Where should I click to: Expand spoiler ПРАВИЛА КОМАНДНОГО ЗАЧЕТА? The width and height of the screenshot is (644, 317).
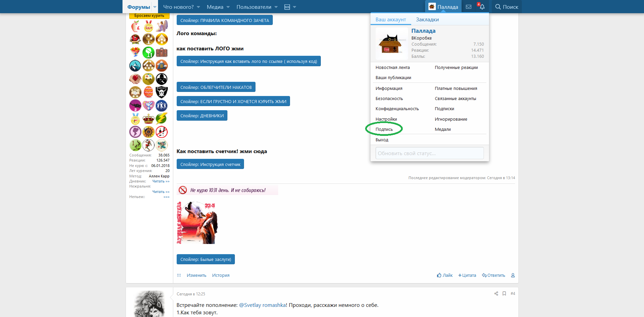click(x=225, y=20)
